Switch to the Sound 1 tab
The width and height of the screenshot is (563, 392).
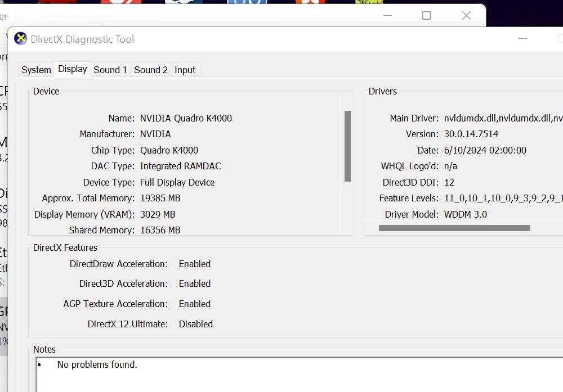(110, 70)
